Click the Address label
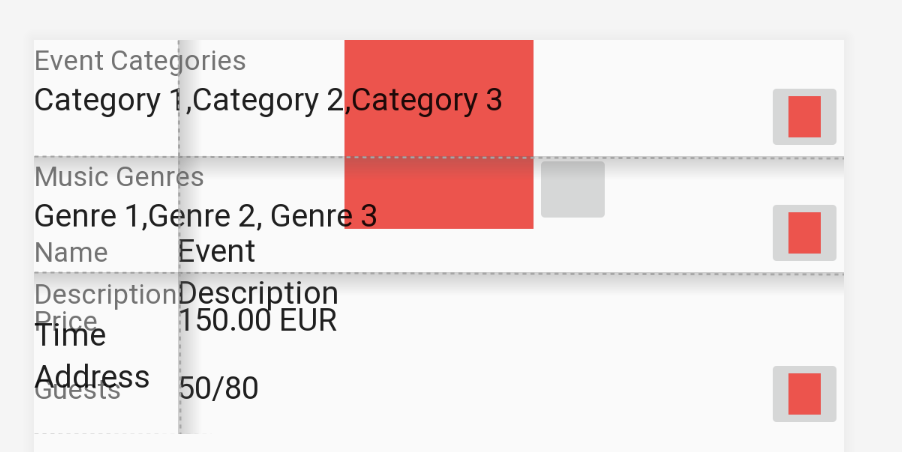Viewport: 902px width, 452px height. click(92, 376)
